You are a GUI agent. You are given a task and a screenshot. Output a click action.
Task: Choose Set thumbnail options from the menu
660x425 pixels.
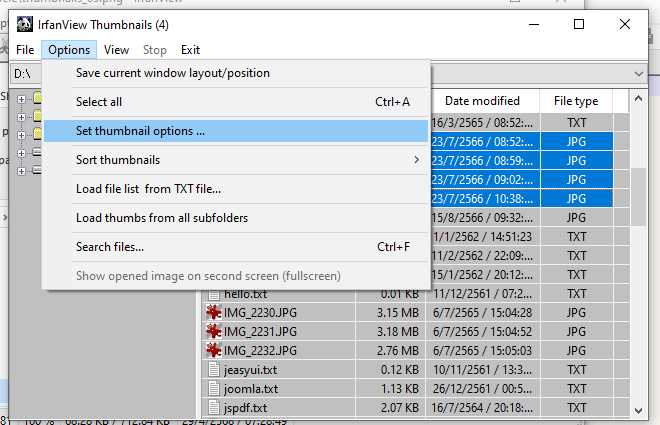click(141, 131)
